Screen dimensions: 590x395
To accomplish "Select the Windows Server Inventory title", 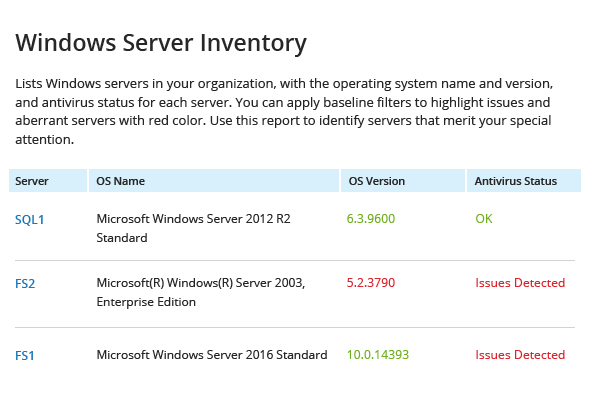I will (x=161, y=43).
